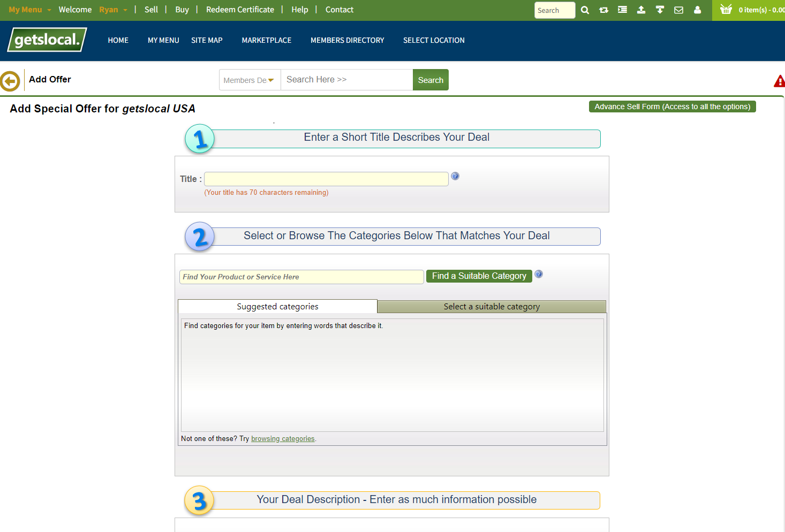Click the green Search button
This screenshot has height=532, width=785.
point(431,80)
